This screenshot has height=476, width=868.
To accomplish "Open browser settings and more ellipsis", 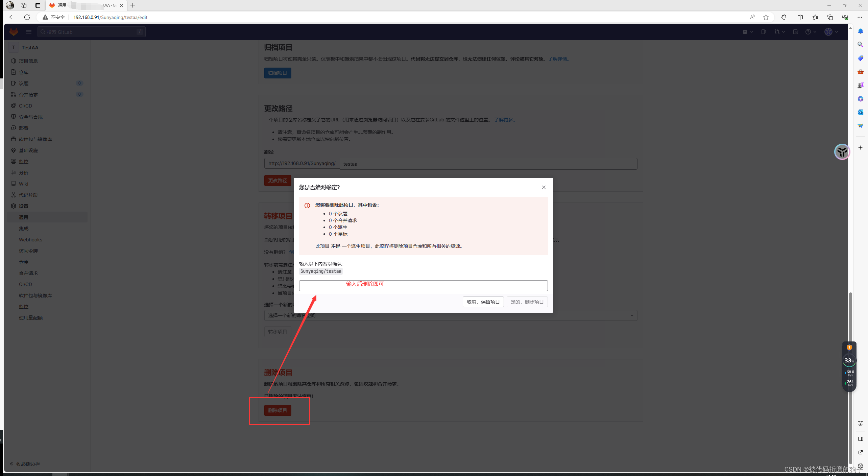I will pyautogui.click(x=860, y=17).
